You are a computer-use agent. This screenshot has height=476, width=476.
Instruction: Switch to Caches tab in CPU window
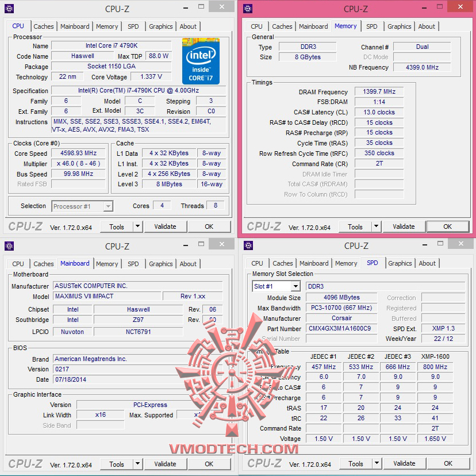pos(44,26)
